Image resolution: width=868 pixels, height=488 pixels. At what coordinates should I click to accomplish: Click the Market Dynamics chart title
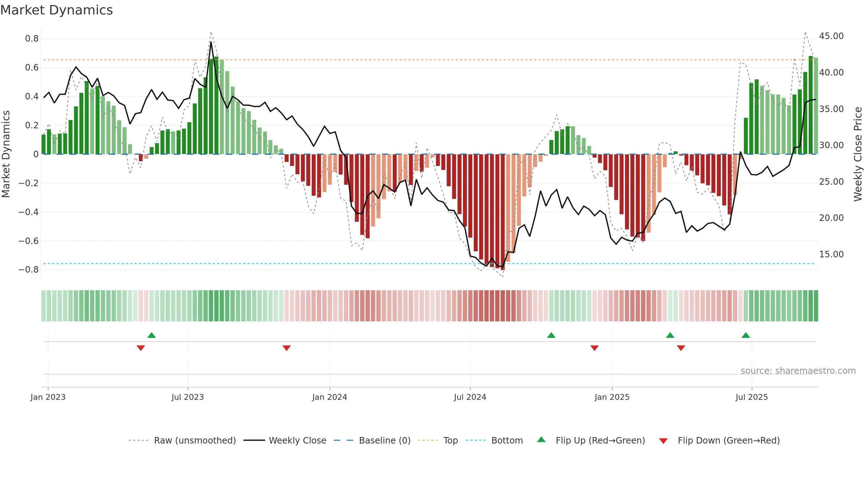(56, 10)
